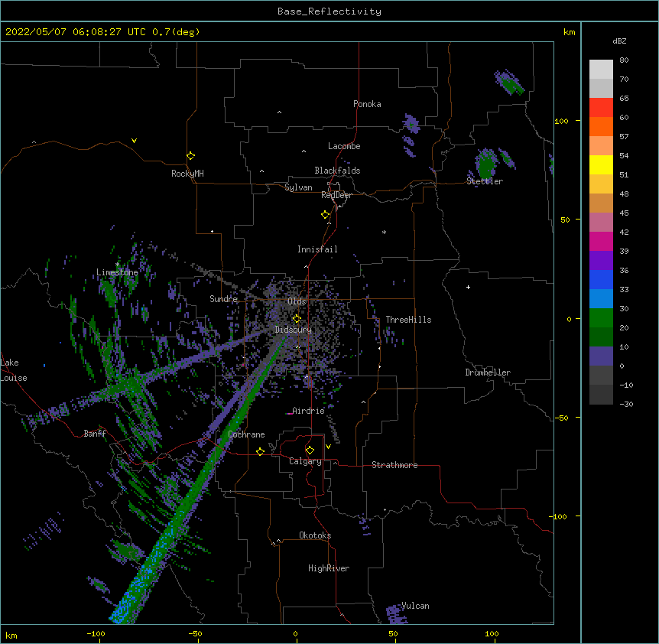Select the dark green swatch below 20 dBZ
659x644 pixels.
601,337
